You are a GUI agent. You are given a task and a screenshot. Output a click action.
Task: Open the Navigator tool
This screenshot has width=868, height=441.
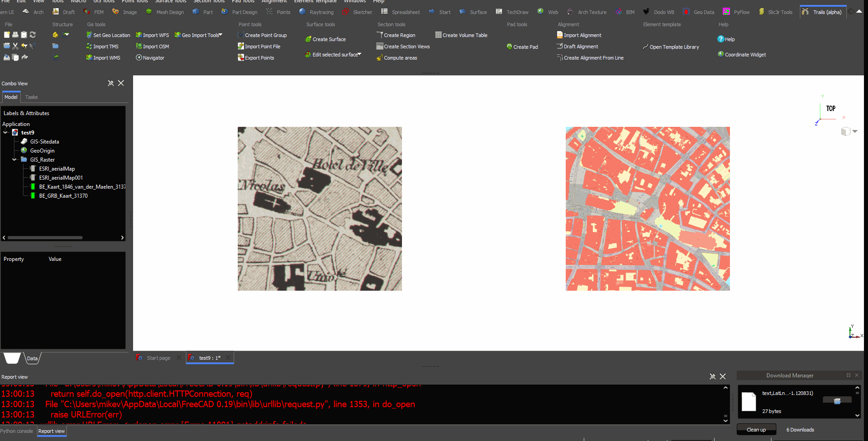point(150,58)
